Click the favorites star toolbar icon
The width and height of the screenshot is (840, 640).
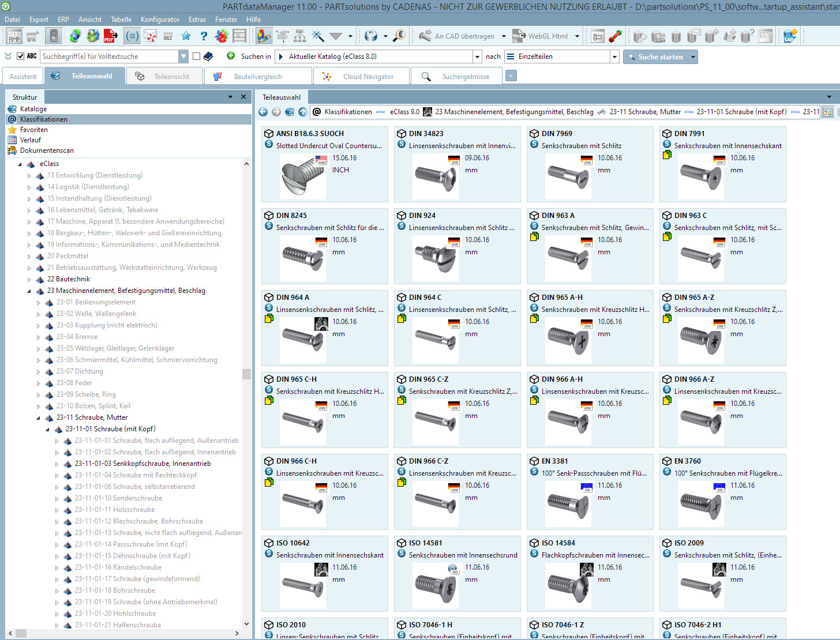(186, 36)
